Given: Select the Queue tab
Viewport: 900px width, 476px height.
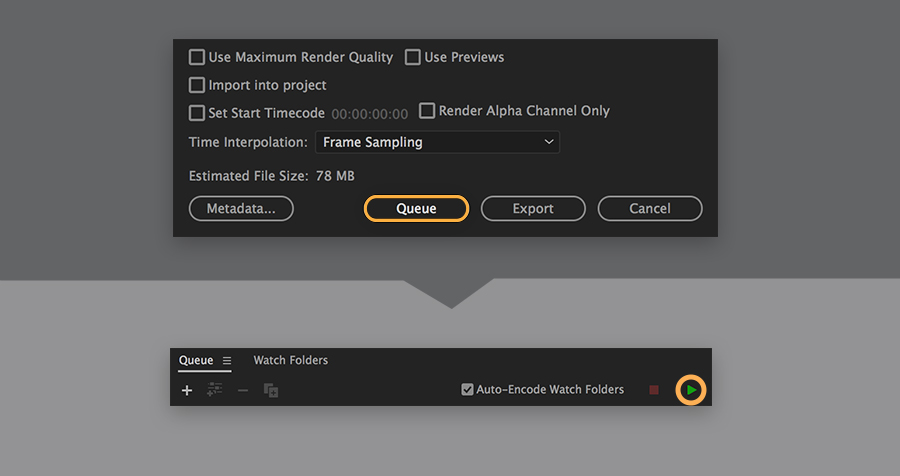Looking at the screenshot, I should [196, 361].
